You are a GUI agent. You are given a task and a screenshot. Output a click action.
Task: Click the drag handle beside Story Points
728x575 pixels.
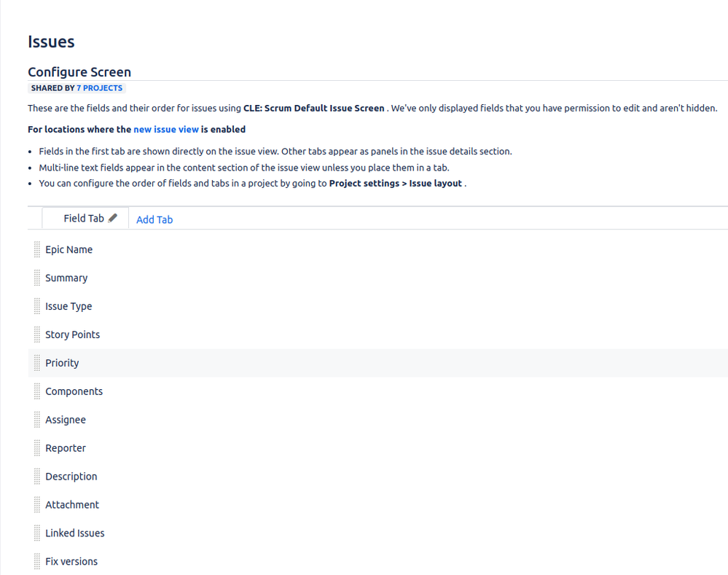tap(36, 335)
